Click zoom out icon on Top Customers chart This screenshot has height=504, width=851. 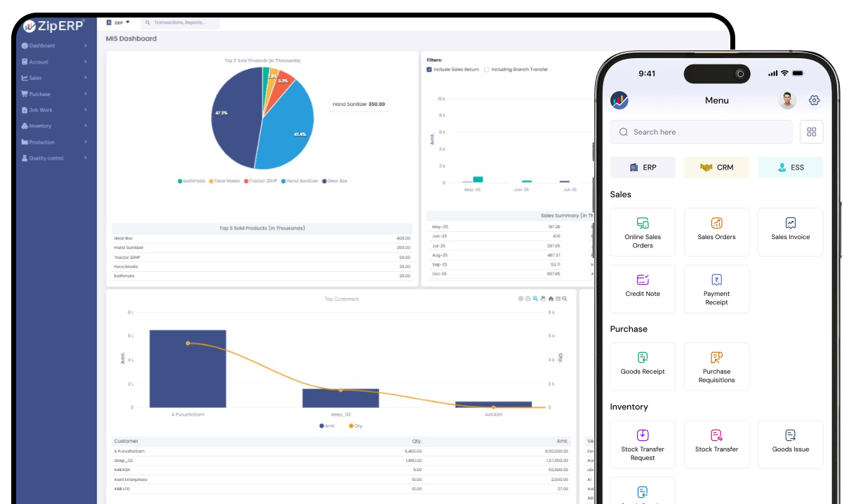point(528,299)
